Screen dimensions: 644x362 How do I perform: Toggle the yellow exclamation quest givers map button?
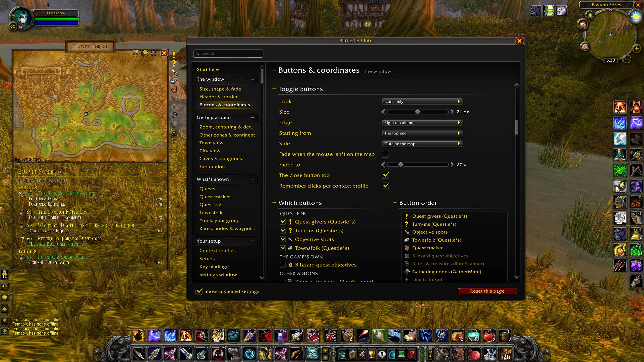[x=174, y=55]
